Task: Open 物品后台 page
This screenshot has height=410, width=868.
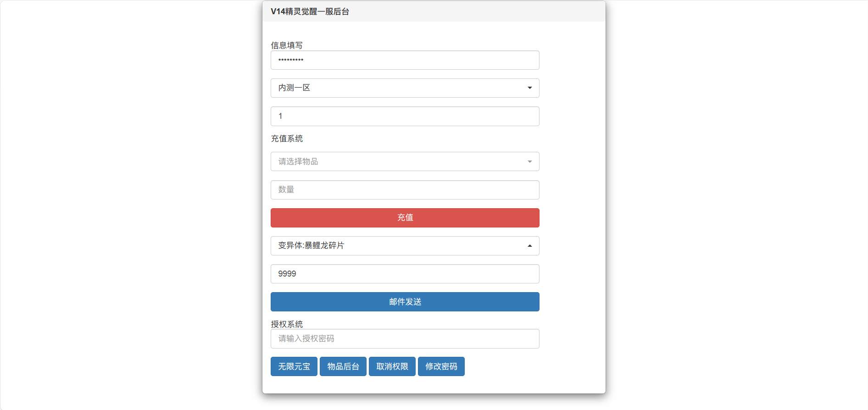Action: 343,366
